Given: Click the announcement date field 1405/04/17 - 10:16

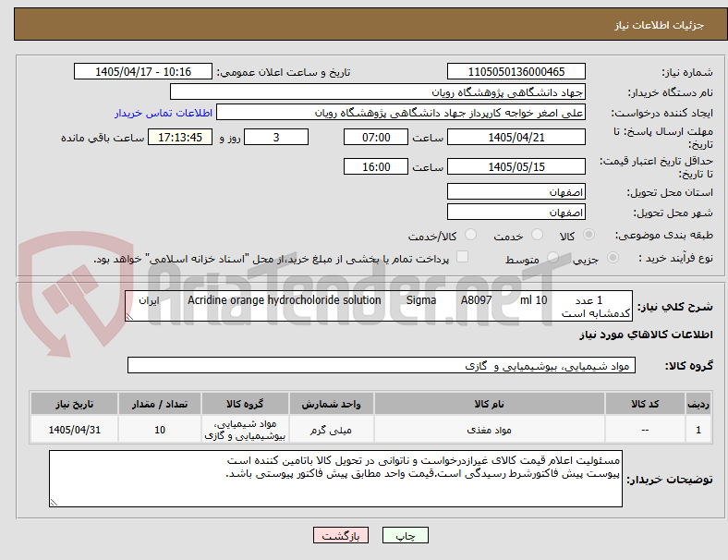Looking at the screenshot, I should 143,72.
